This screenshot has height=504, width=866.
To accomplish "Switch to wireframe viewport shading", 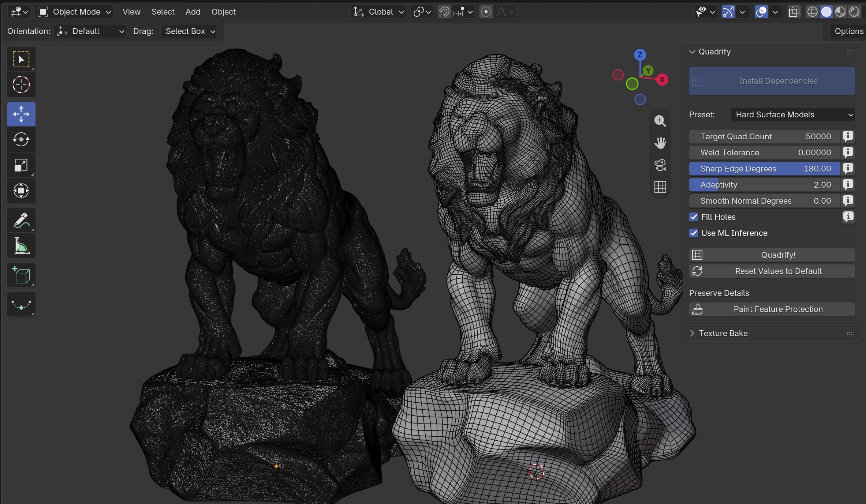I will (812, 12).
